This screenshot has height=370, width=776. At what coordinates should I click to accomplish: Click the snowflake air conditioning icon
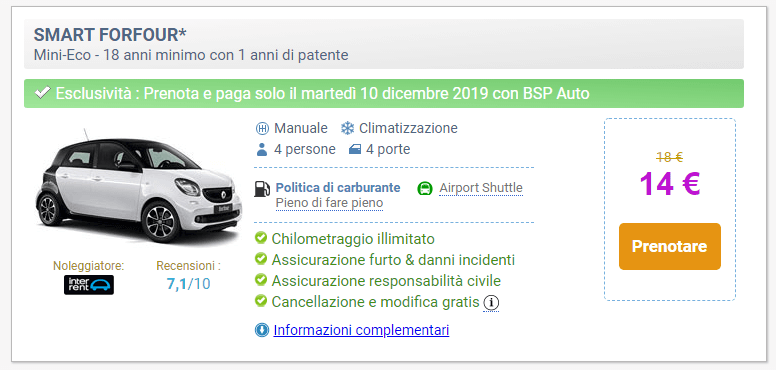pos(347,129)
